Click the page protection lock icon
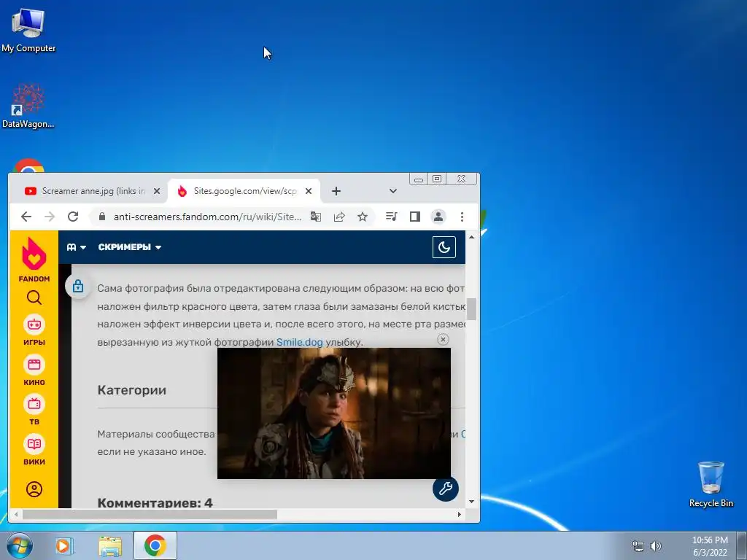Image resolution: width=747 pixels, height=560 pixels. click(x=78, y=286)
